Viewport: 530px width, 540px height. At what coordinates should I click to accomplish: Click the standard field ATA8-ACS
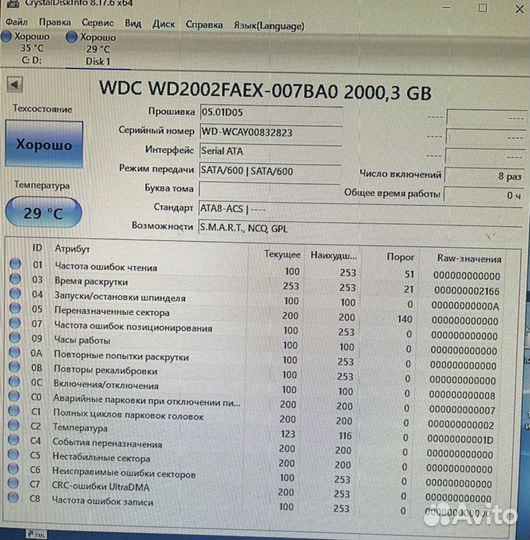[x=359, y=209]
